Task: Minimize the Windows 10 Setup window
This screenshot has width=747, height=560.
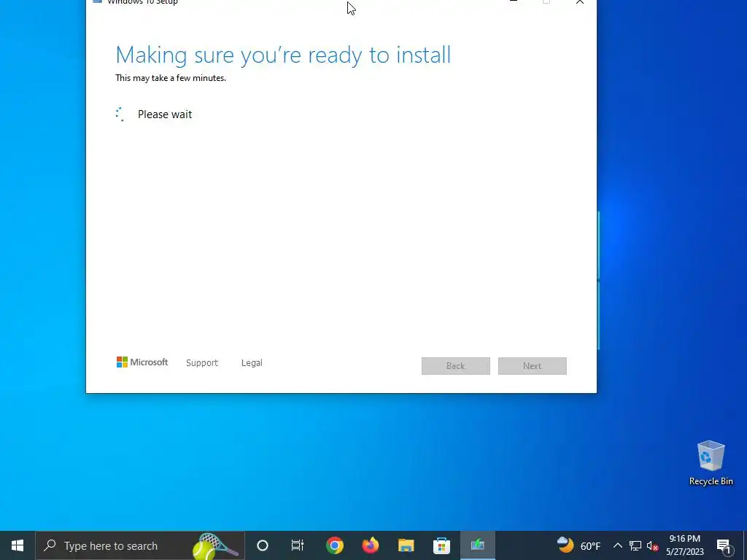Action: 514,2
